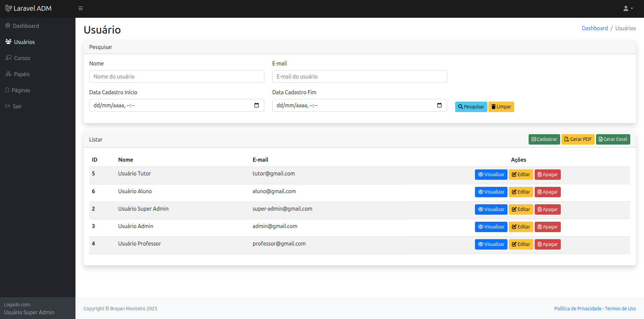Open Papéis via its sidebar icon
This screenshot has height=319, width=644.
point(8,74)
